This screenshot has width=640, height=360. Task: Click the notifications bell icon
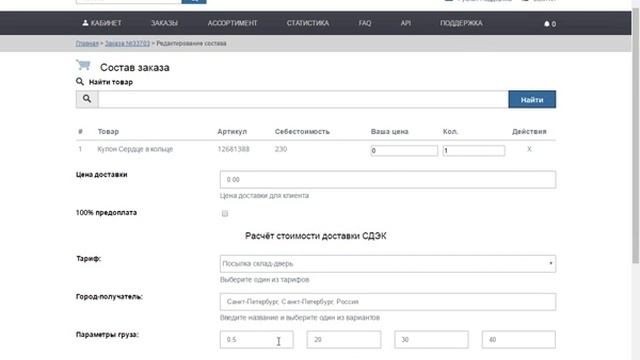pos(547,24)
